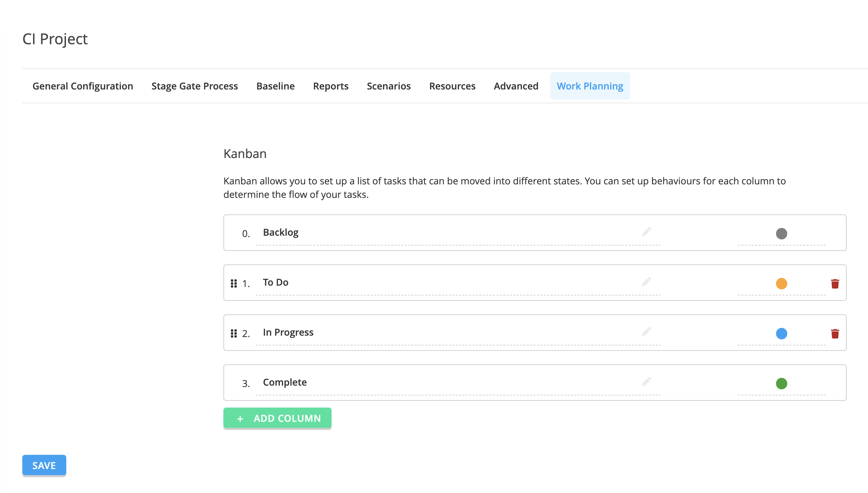Click the Save button
868x493 pixels.
pos(44,466)
